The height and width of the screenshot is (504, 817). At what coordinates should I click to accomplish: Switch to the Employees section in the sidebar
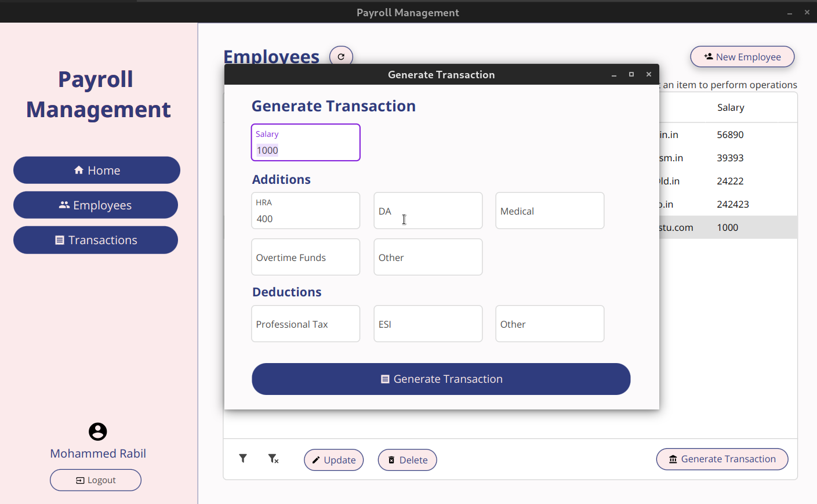click(x=95, y=205)
